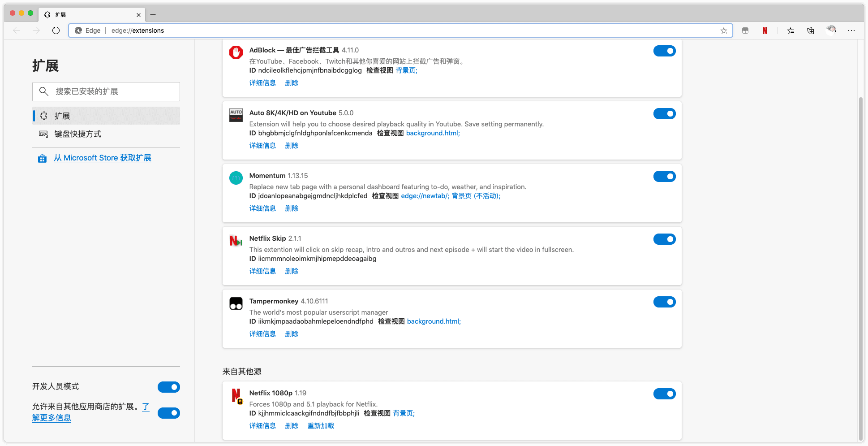Viewport: 868px width, 446px height.
Task: Click 删除 for Auto 8K/4K/HD on Youtube
Action: click(292, 146)
